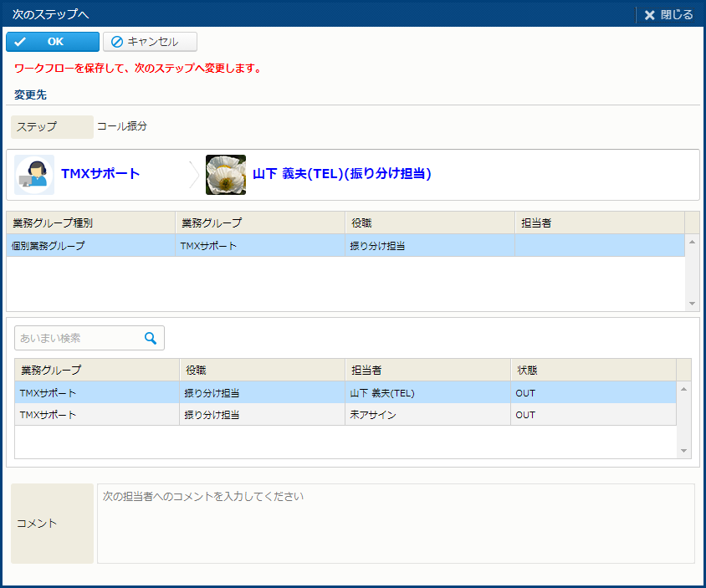Sort lower table by 担当者 column header
This screenshot has width=706, height=588.
pyautogui.click(x=427, y=370)
